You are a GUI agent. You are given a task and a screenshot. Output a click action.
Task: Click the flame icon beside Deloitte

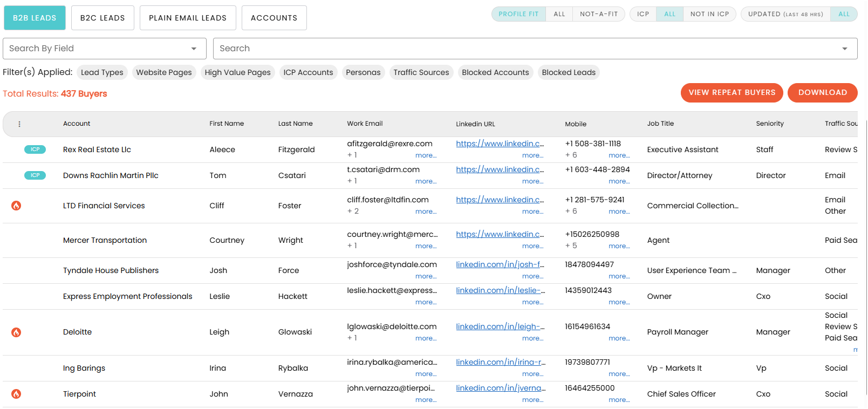tap(16, 332)
